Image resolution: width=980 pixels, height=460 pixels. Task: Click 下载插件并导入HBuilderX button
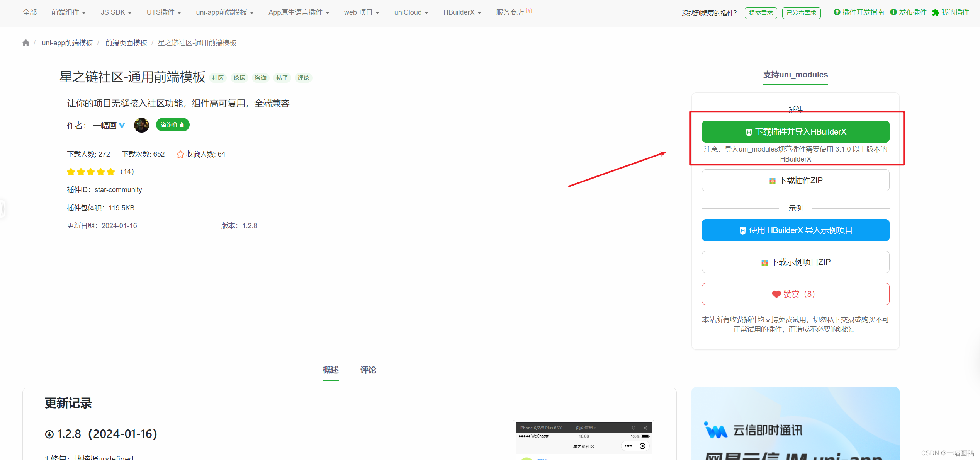(x=795, y=132)
